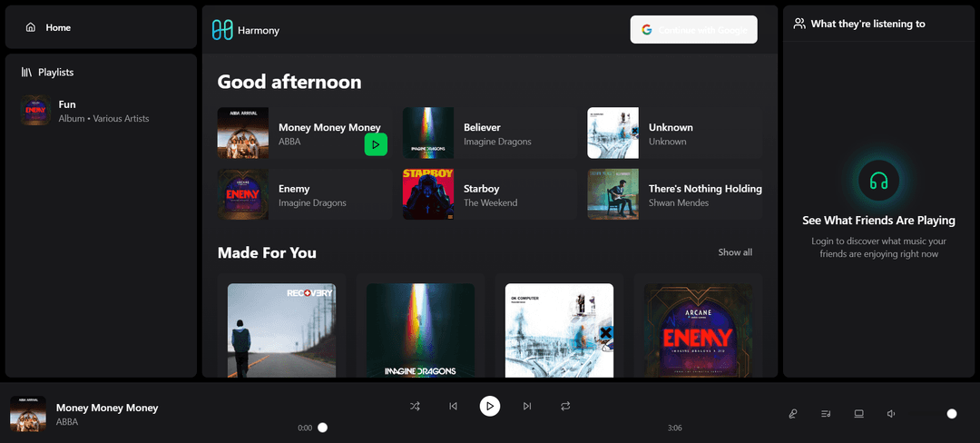This screenshot has height=443, width=980.
Task: Toggle repeat mode
Action: pos(565,406)
